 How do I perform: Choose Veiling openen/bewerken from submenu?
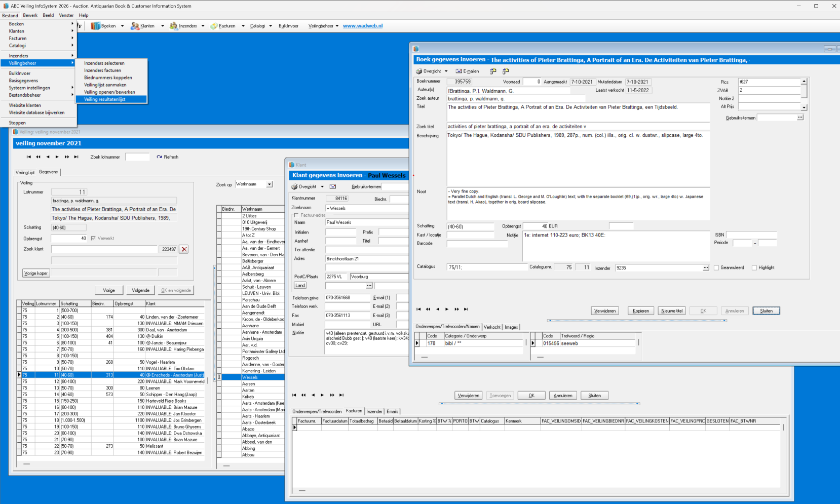pyautogui.click(x=109, y=92)
